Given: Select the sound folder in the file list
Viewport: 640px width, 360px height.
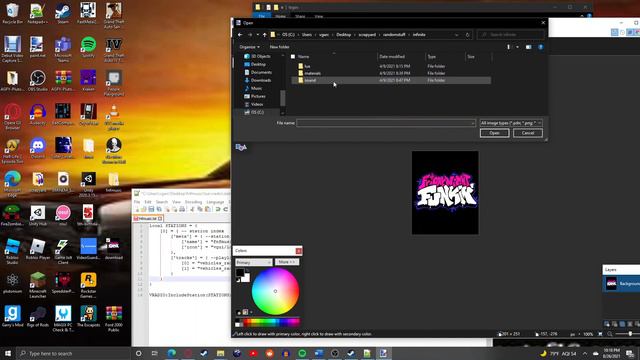Looking at the screenshot, I should [x=391, y=80].
